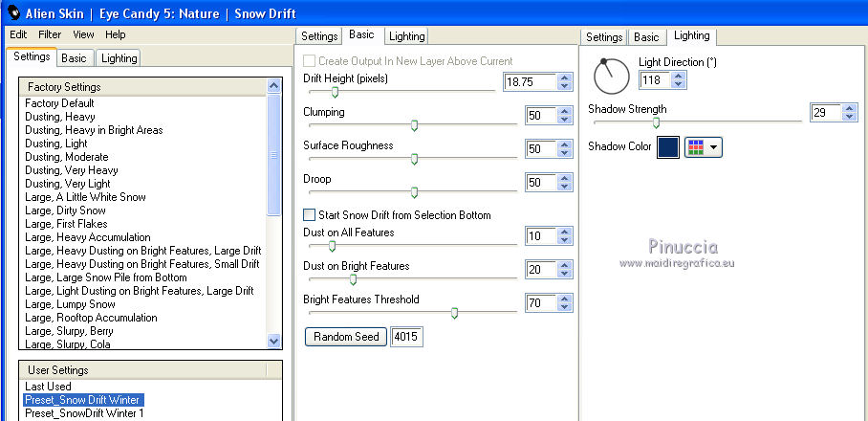Image resolution: width=868 pixels, height=421 pixels.
Task: Select the Dusting, Heavy preset
Action: click(60, 117)
